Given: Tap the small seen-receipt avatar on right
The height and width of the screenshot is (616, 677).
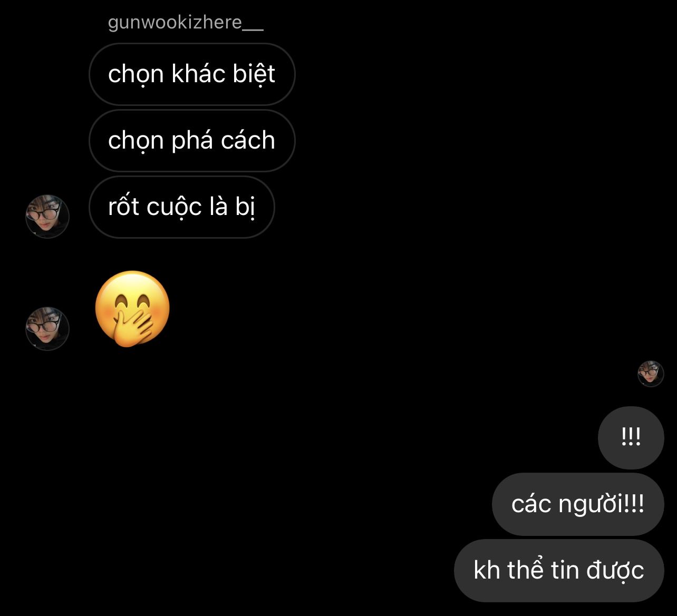Looking at the screenshot, I should pos(651,374).
